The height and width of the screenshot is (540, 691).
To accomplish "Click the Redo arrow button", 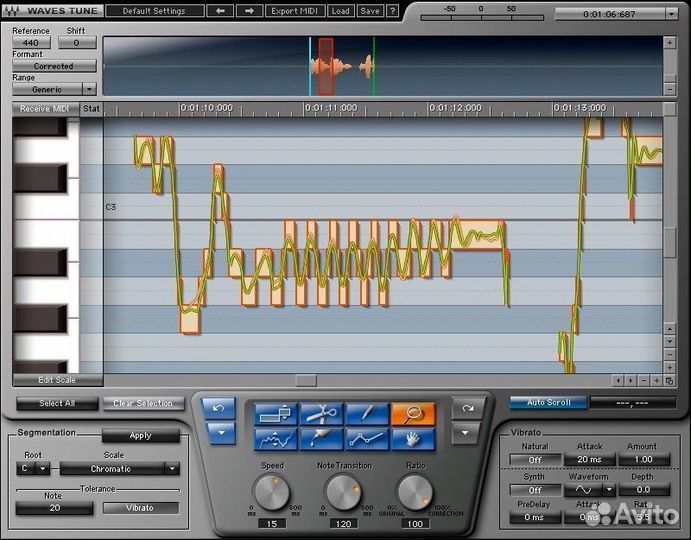I will coord(468,408).
